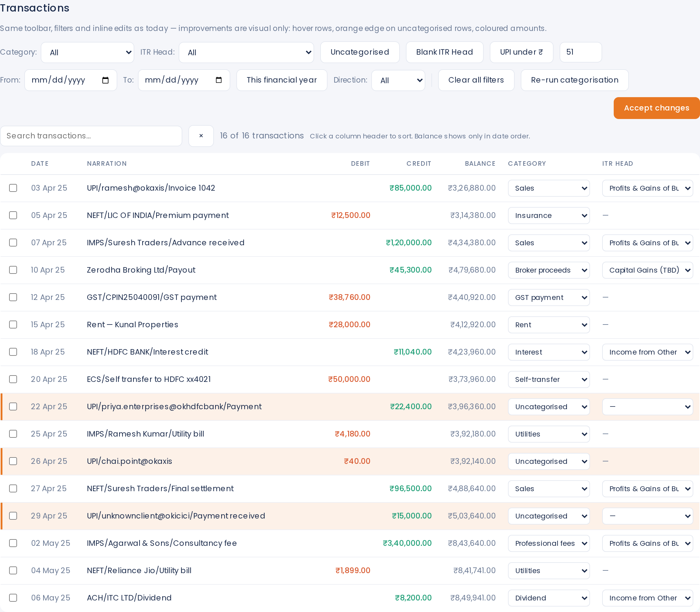
Task: Open Utilities dropdown for Ramesh Kumar row
Action: tap(549, 434)
